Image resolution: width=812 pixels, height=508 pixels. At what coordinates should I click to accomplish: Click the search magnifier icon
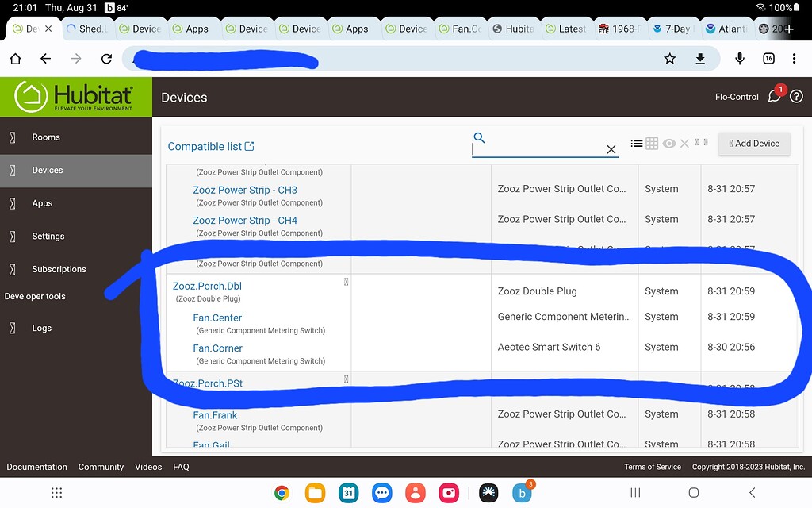click(x=479, y=137)
